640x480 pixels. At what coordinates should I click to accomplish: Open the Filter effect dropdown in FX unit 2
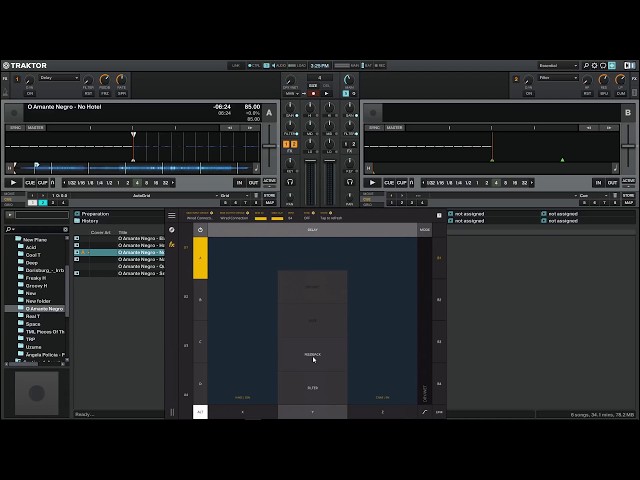(x=558, y=78)
